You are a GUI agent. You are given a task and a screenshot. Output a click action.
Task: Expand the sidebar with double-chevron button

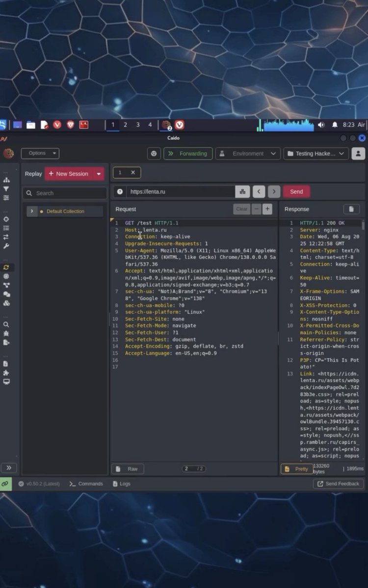tap(8, 467)
